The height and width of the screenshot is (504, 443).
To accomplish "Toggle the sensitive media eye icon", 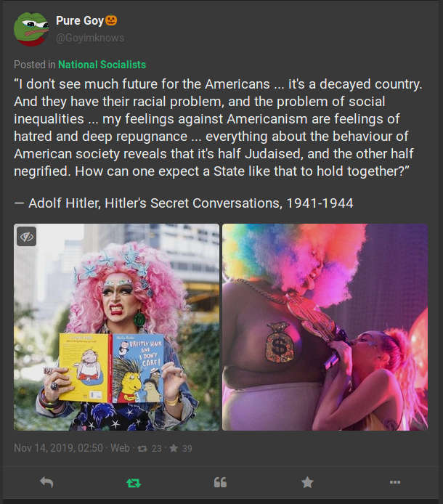I will pyautogui.click(x=26, y=237).
